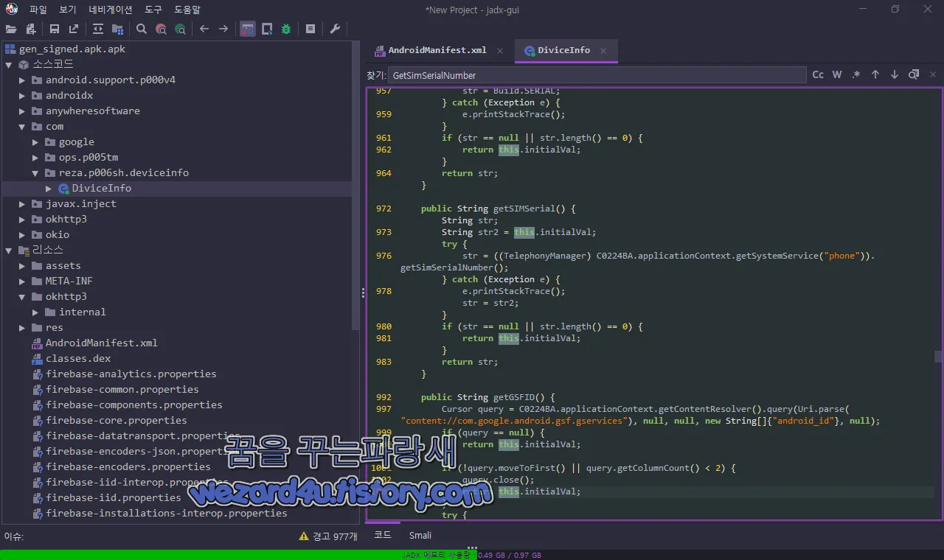
Task: Open preferences wrench icon
Action: pyautogui.click(x=335, y=29)
